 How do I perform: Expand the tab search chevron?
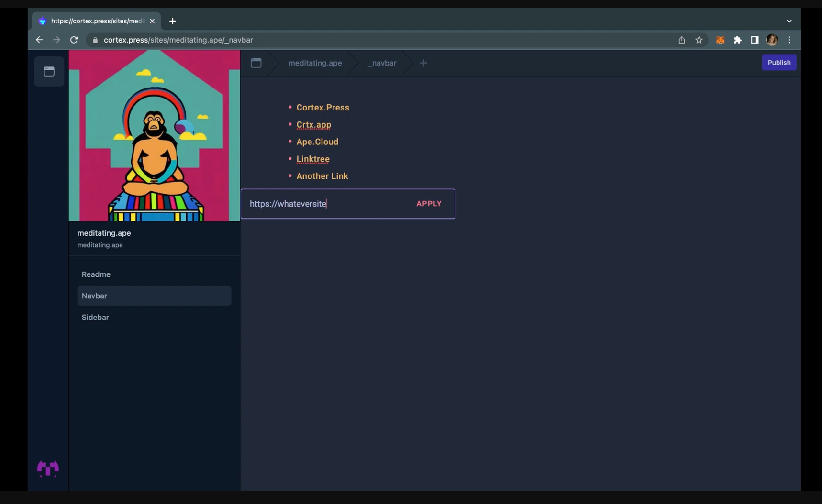(x=789, y=21)
